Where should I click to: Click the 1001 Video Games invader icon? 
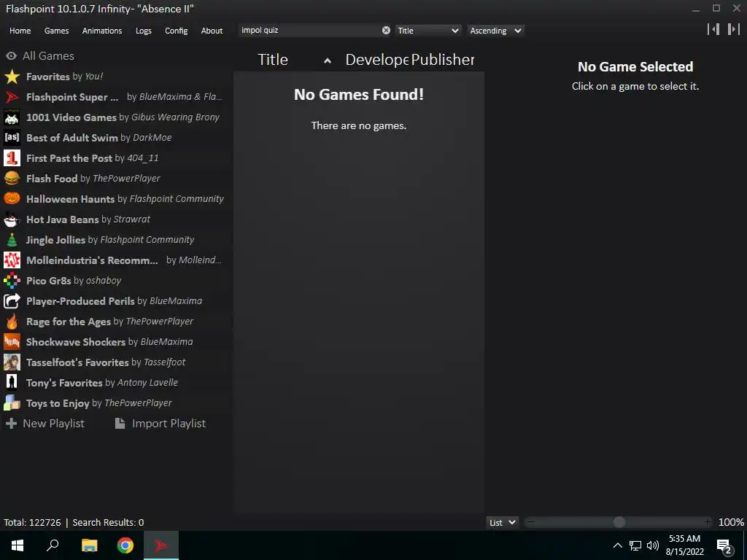click(12, 117)
